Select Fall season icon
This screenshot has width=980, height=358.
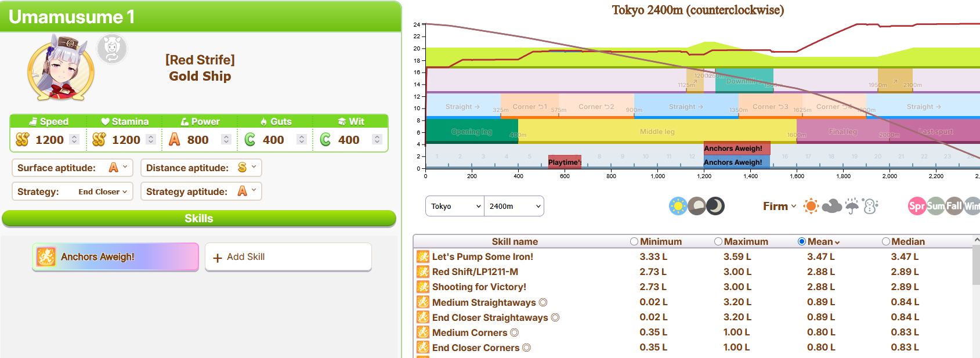pyautogui.click(x=954, y=206)
